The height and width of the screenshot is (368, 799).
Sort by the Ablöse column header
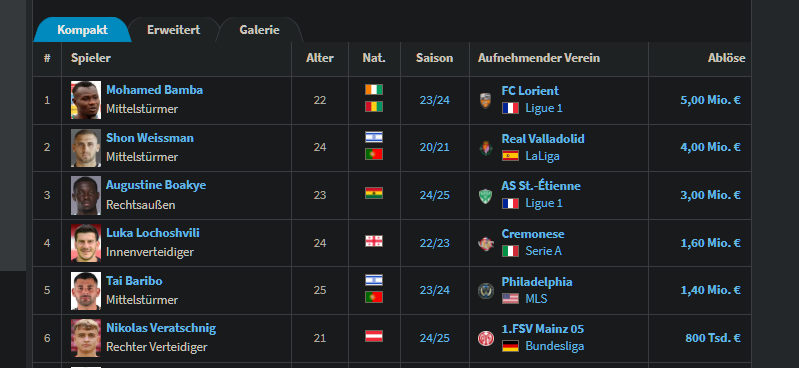pos(726,58)
